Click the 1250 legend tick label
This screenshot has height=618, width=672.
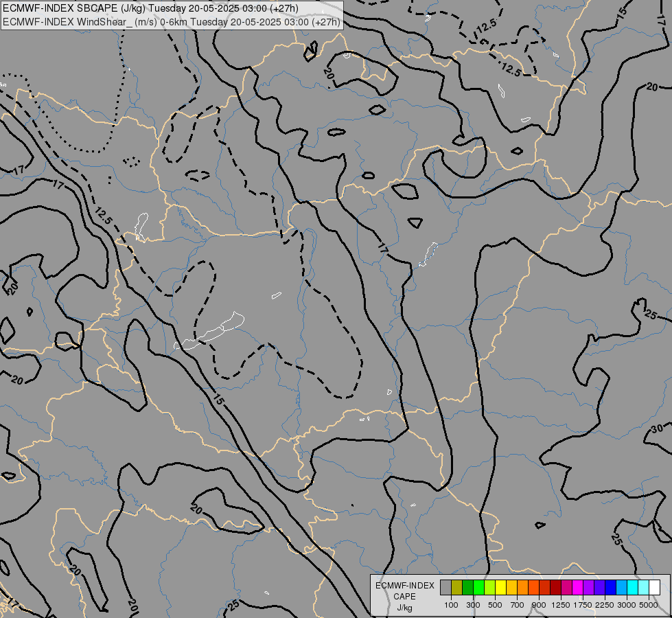[x=561, y=605]
